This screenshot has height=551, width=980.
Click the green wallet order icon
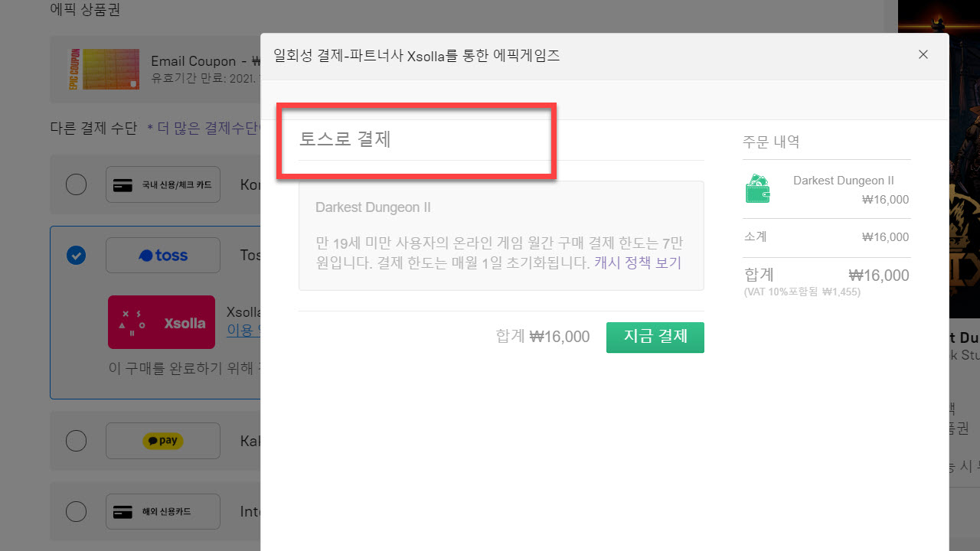[x=758, y=188]
